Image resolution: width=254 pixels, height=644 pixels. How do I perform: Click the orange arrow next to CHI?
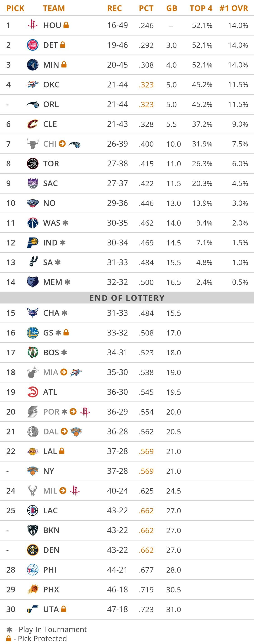(62, 144)
